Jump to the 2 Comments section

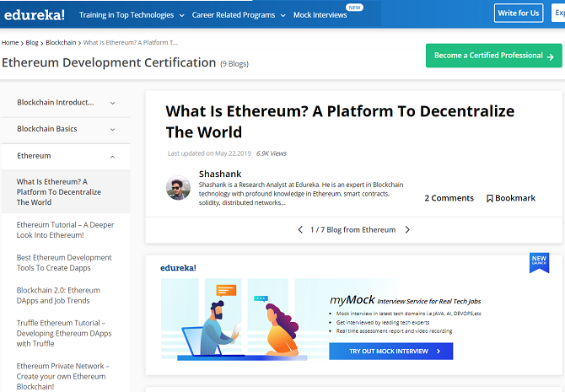pyautogui.click(x=449, y=198)
